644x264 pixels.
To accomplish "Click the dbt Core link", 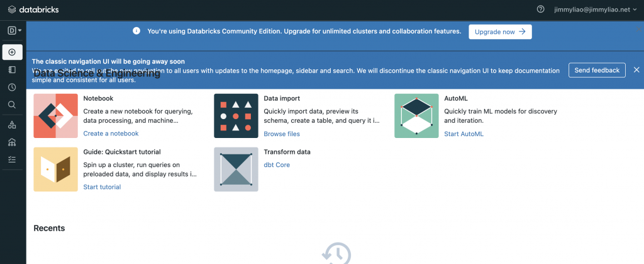I will coord(277,165).
